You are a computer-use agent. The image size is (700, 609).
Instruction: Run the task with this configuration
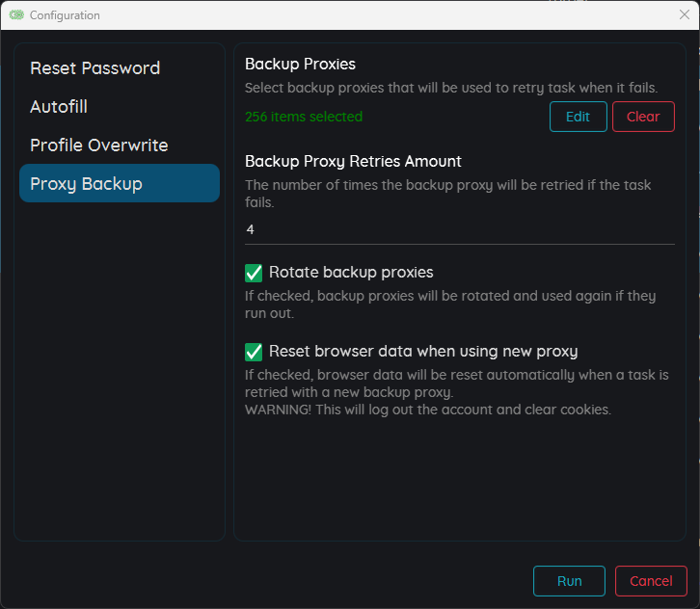[x=569, y=581]
